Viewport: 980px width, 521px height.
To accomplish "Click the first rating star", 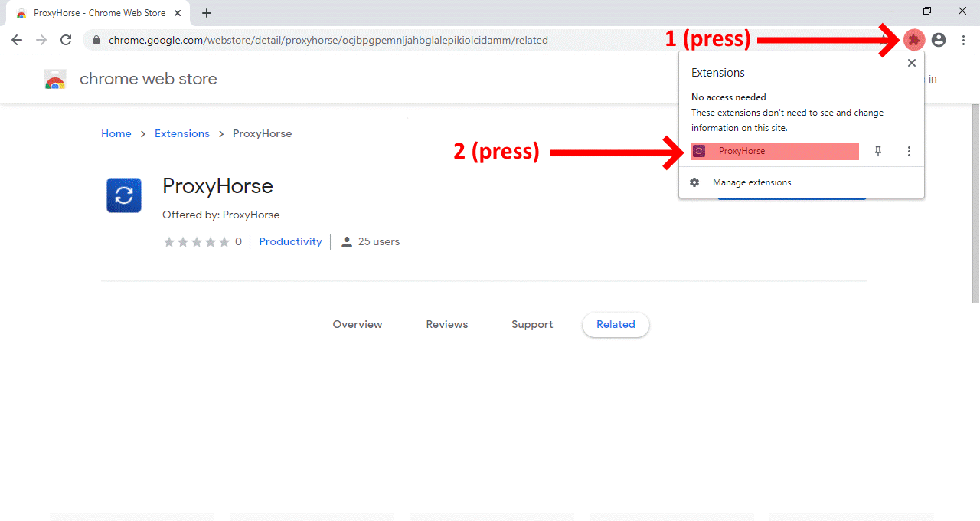I will click(169, 241).
